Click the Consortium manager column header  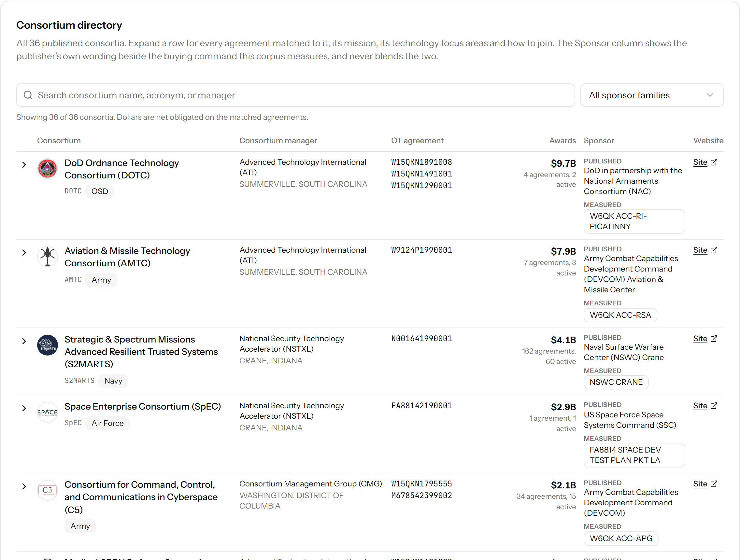coord(278,141)
